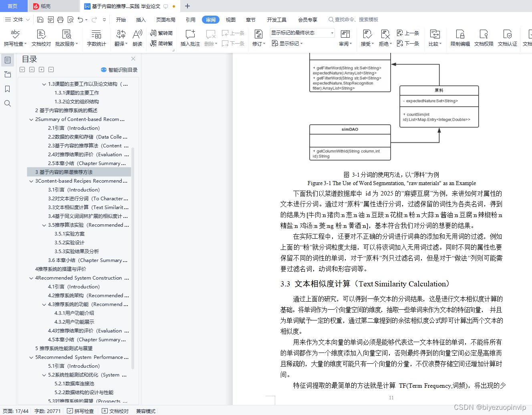532x415 pixels.
Task: Click 智能识别目录 button
Action: 119,70
